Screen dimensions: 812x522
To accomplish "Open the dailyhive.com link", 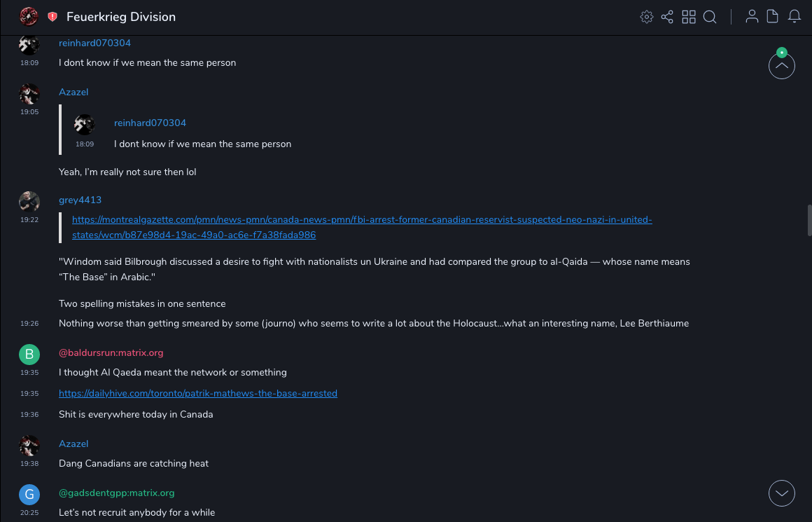I will click(x=198, y=394).
